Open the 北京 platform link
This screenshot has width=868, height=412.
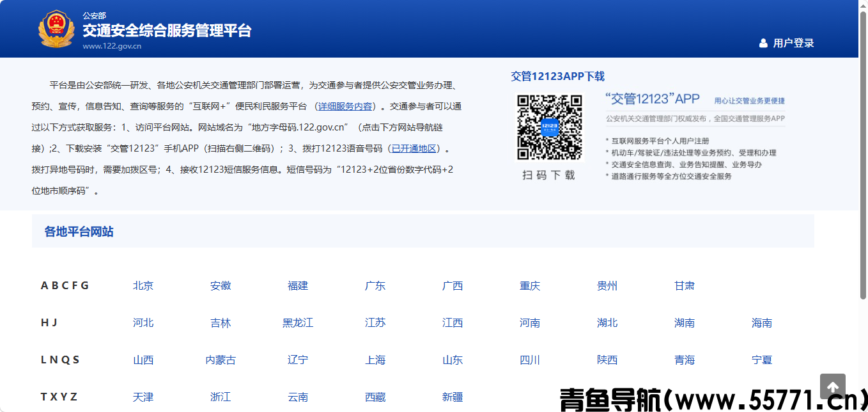point(143,286)
